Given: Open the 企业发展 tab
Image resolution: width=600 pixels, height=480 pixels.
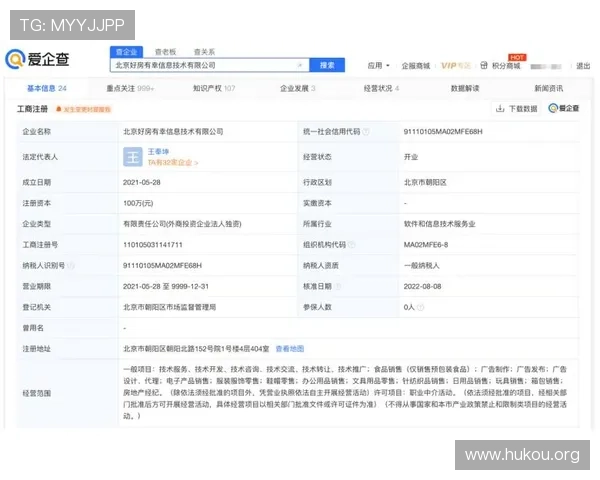Looking at the screenshot, I should pos(297,88).
